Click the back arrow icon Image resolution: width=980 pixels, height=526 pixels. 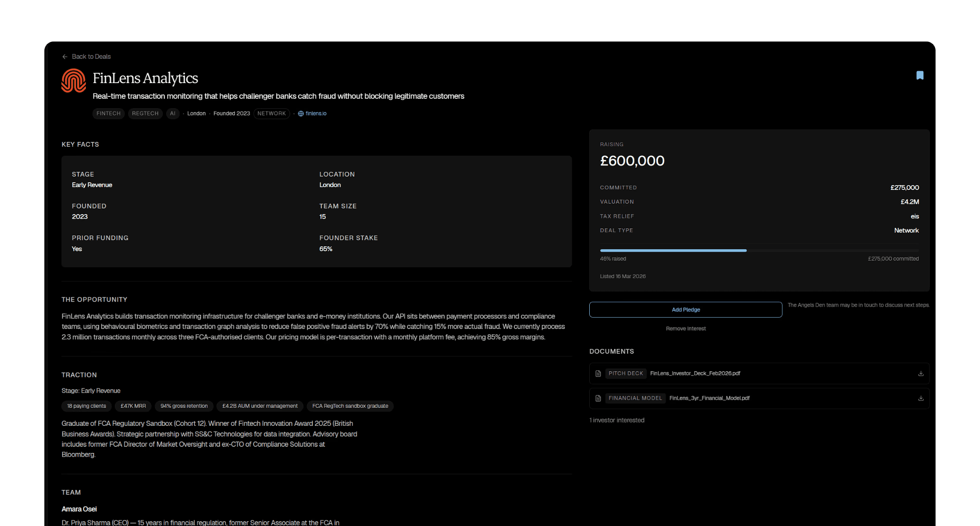pyautogui.click(x=65, y=56)
